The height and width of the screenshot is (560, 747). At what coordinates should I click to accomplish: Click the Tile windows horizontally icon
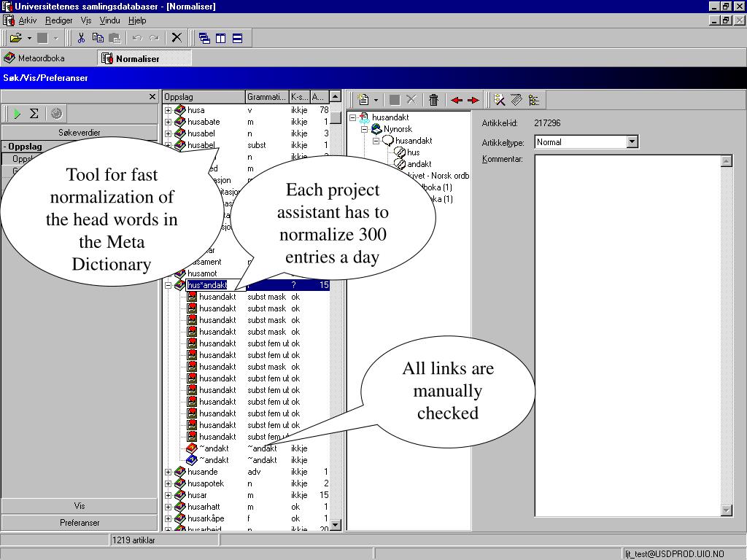pyautogui.click(x=237, y=38)
